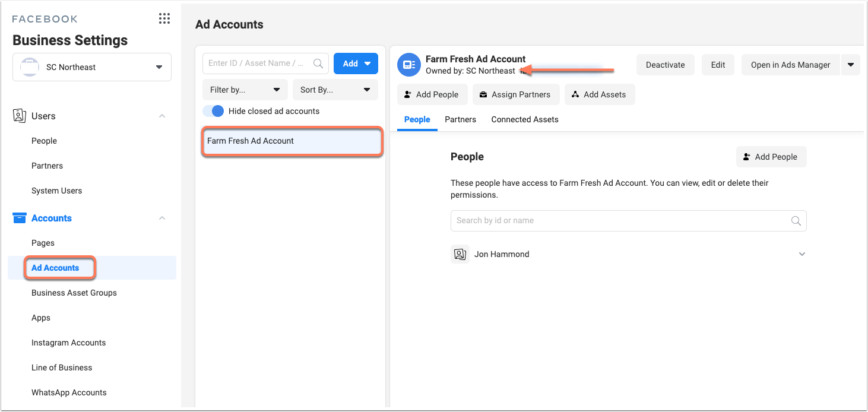Click Add People in the header toolbar

(432, 94)
